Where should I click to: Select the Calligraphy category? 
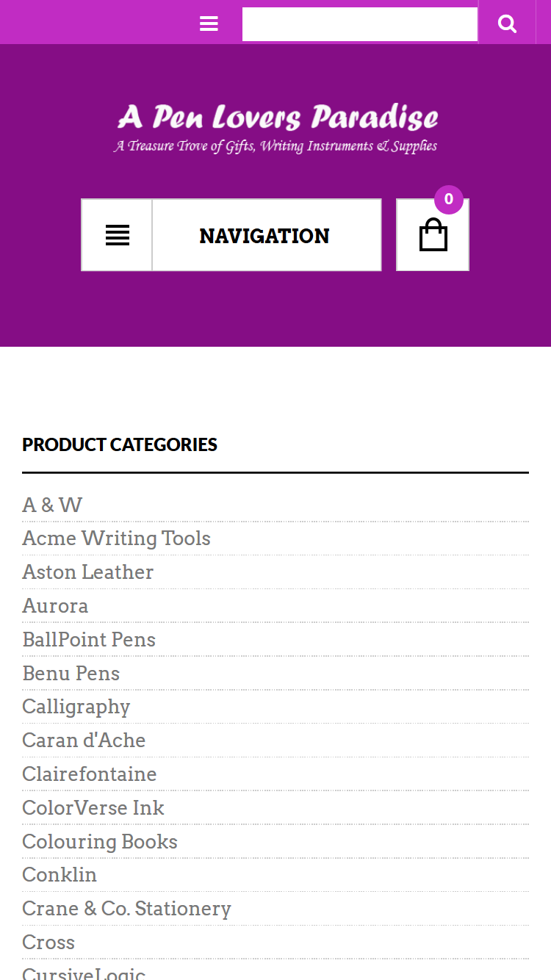[76, 707]
